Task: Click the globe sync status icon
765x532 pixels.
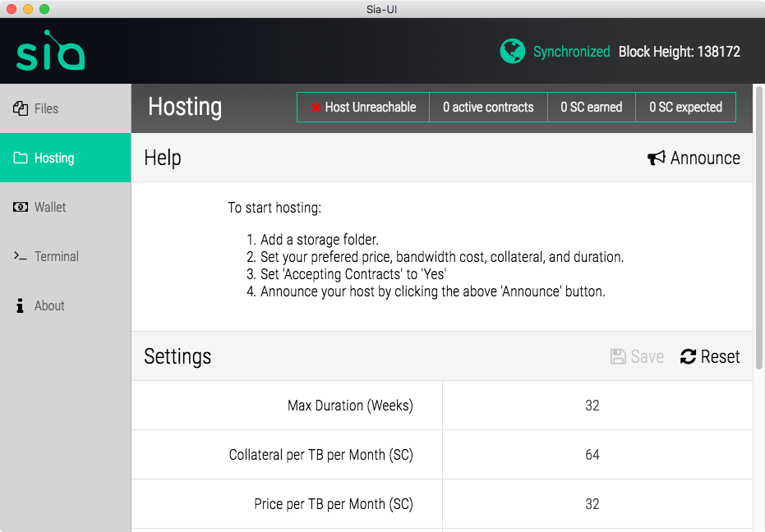Action: 512,51
